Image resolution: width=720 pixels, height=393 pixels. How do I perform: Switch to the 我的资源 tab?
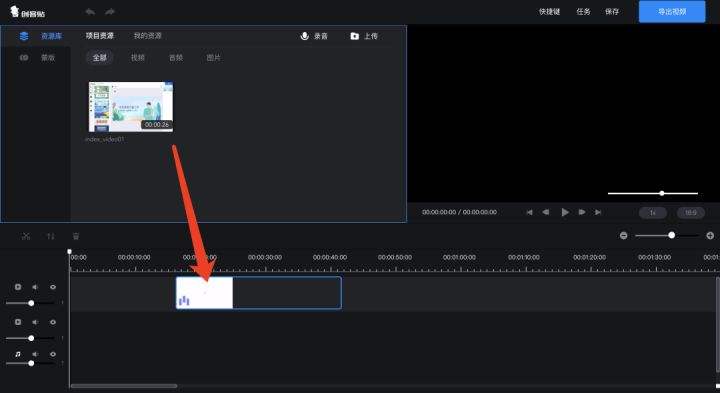tap(147, 35)
